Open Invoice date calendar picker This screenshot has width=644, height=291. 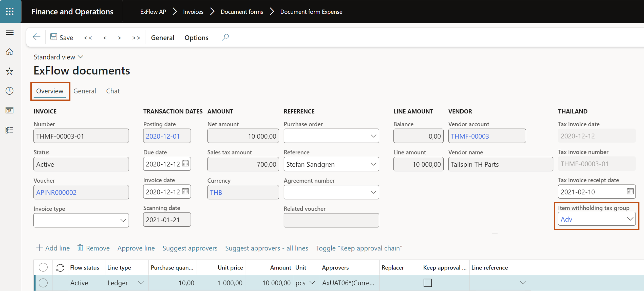pyautogui.click(x=185, y=191)
